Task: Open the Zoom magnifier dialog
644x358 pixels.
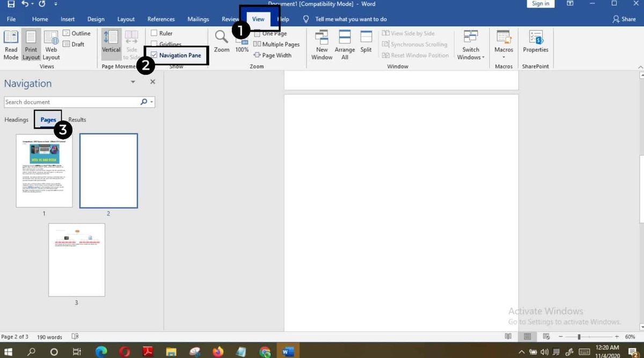Action: pyautogui.click(x=222, y=41)
